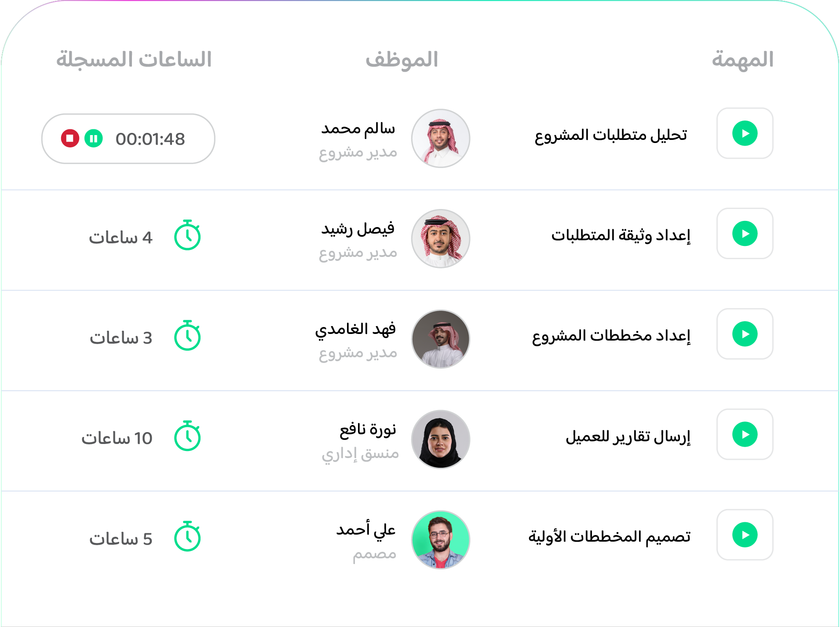Open فيصل رشيد profile photo
The width and height of the screenshot is (840, 627).
click(x=440, y=238)
